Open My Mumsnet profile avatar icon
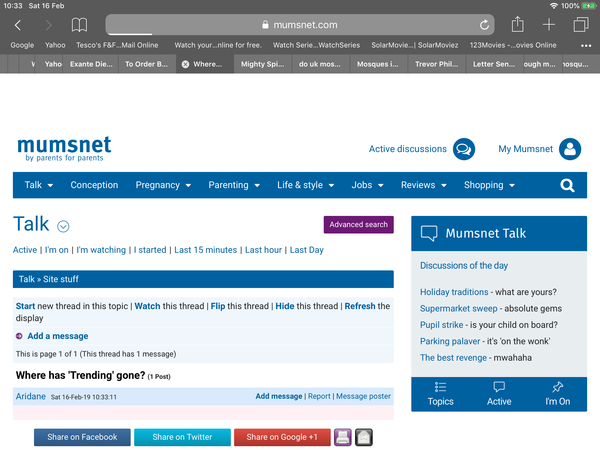This screenshot has height=450, width=600. click(x=570, y=149)
